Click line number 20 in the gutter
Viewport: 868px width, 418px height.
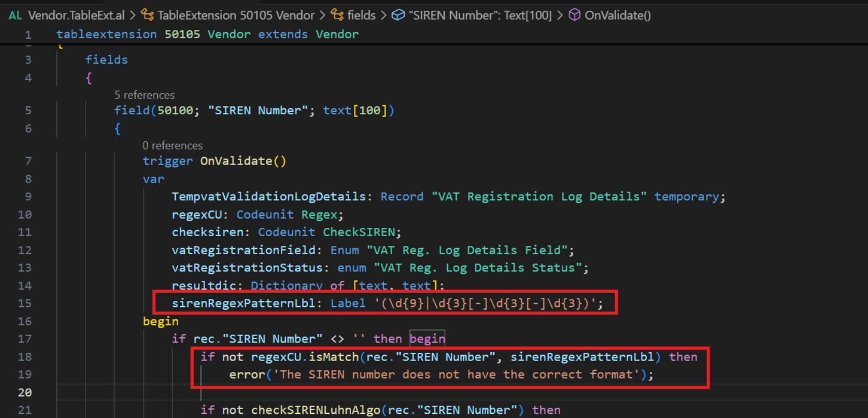tap(25, 392)
